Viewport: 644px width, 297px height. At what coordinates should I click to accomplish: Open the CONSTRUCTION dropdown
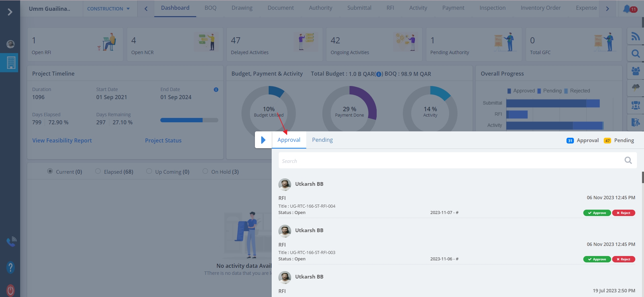click(108, 9)
